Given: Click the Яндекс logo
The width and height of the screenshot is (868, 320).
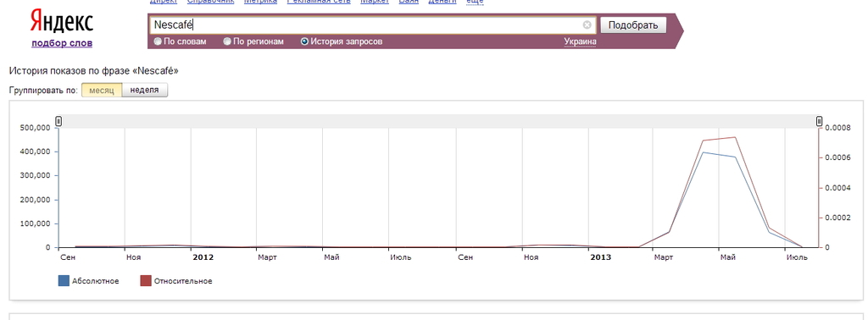Looking at the screenshot, I should (61, 22).
